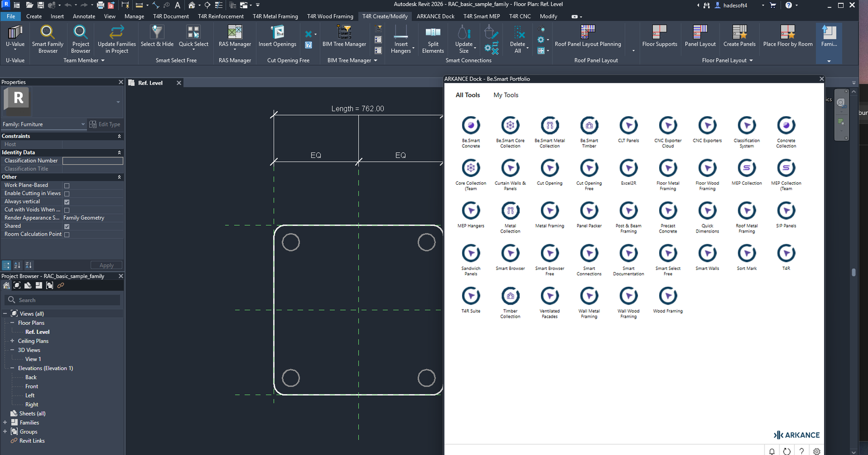Open RAS Manager
Viewport: 868px width, 455px height.
coord(235,37)
